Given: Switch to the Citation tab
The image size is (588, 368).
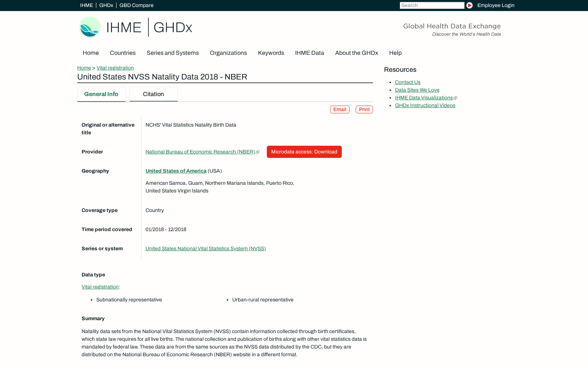Looking at the screenshot, I should tap(154, 94).
